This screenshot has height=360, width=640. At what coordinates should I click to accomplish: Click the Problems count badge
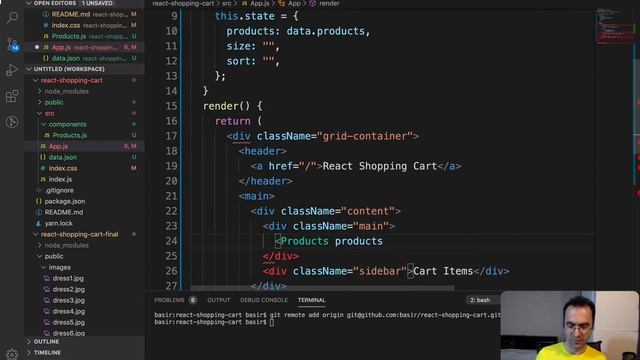pyautogui.click(x=193, y=300)
